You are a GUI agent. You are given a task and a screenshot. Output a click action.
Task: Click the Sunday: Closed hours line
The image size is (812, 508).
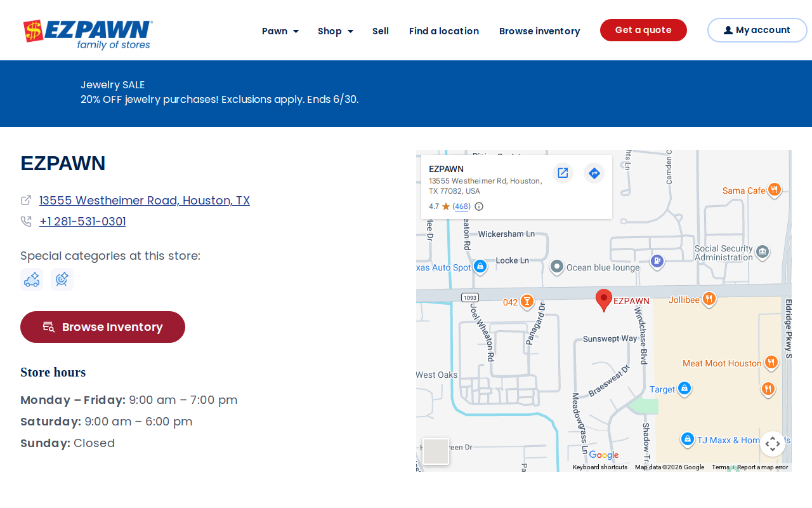click(x=68, y=443)
